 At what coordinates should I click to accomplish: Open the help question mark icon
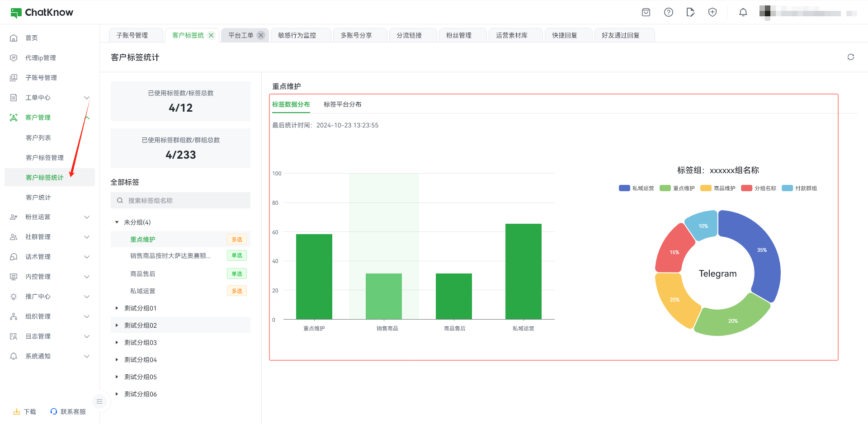(x=668, y=13)
